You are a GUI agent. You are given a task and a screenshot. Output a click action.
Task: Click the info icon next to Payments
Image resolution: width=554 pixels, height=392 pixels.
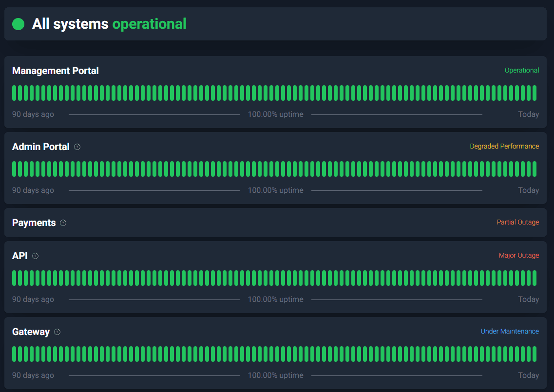[x=63, y=223]
